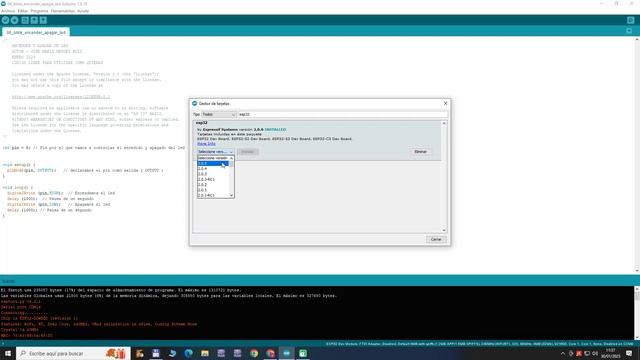Viewport: 640px width, 360px height.
Task: Click the esp32 search field in Gestor de tarjetas
Action: pos(342,115)
